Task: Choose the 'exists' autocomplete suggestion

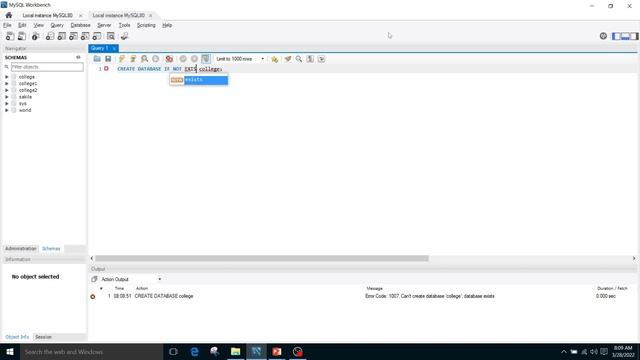Action: pyautogui.click(x=199, y=80)
